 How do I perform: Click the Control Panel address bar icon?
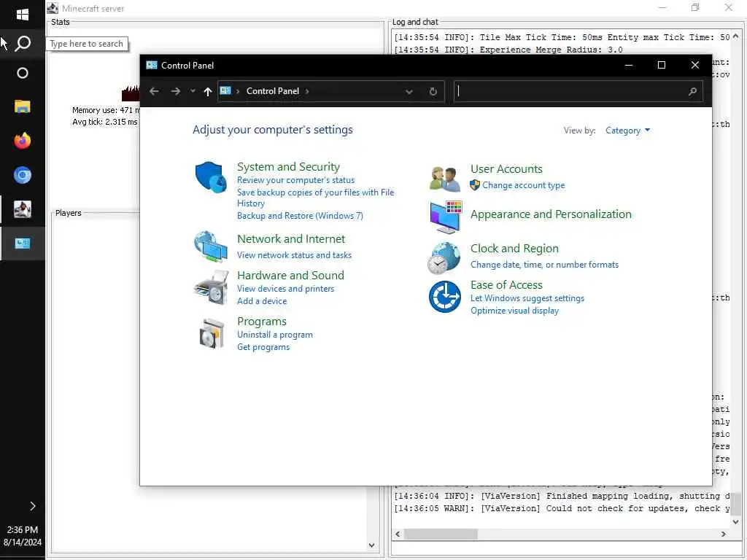pyautogui.click(x=225, y=90)
